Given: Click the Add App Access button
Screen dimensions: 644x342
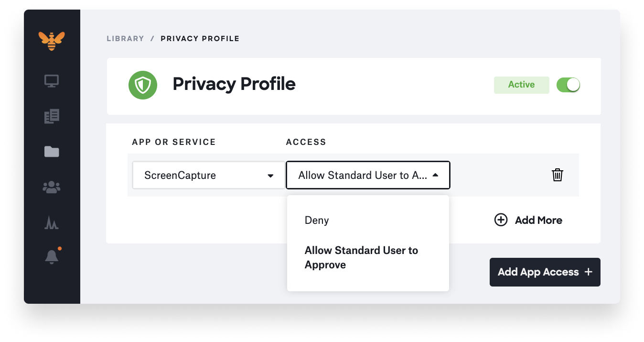Looking at the screenshot, I should click(x=545, y=272).
